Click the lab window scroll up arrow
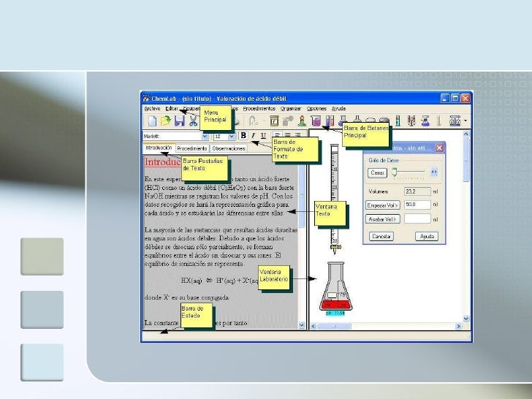Screen dimensions: 532x399 tap(466, 134)
